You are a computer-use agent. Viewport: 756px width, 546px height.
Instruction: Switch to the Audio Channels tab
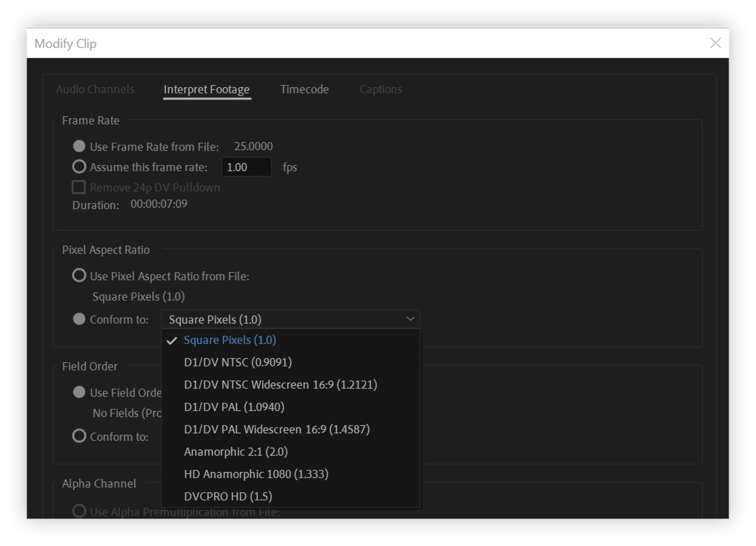pyautogui.click(x=95, y=89)
